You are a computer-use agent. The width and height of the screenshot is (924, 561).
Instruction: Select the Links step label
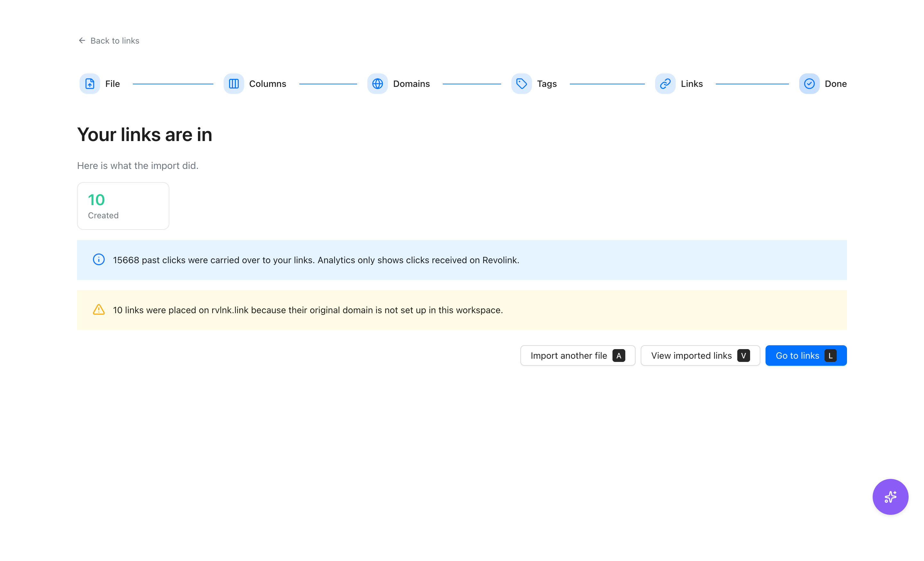coord(691,84)
